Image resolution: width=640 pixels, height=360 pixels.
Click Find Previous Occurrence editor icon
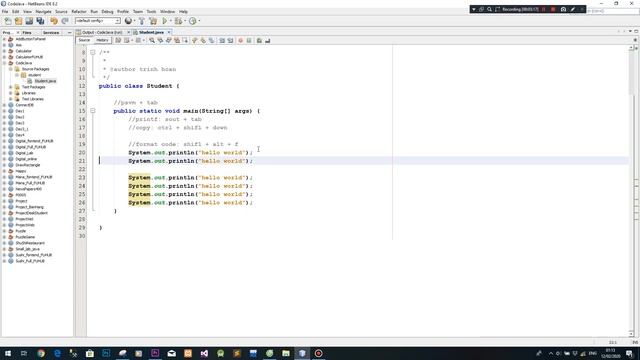click(x=160, y=40)
